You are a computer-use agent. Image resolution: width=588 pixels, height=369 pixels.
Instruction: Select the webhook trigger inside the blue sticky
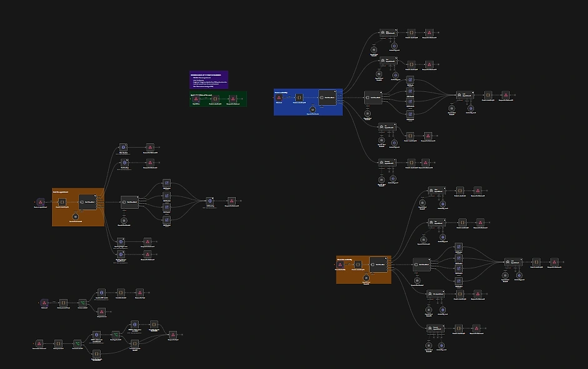[x=278, y=98]
